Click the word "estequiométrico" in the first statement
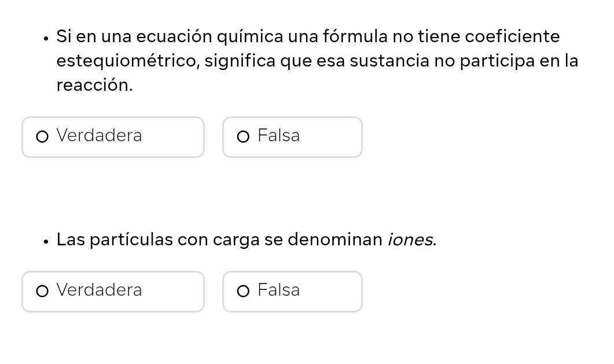The height and width of the screenshot is (364, 614). coord(127,61)
